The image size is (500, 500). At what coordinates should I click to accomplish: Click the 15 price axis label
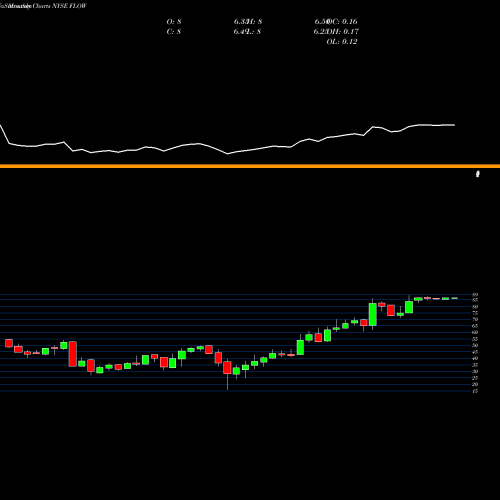pos(475,391)
